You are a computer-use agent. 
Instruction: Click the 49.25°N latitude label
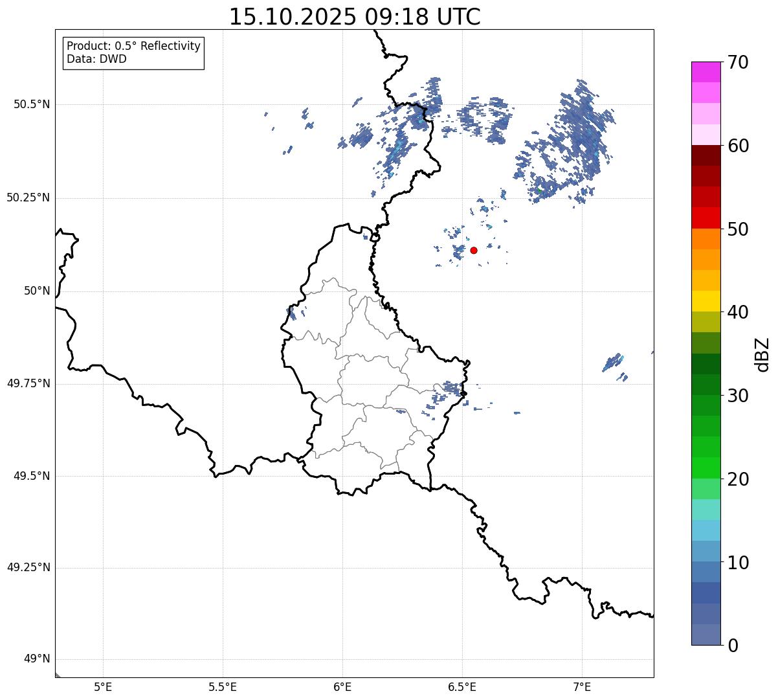pos(28,567)
